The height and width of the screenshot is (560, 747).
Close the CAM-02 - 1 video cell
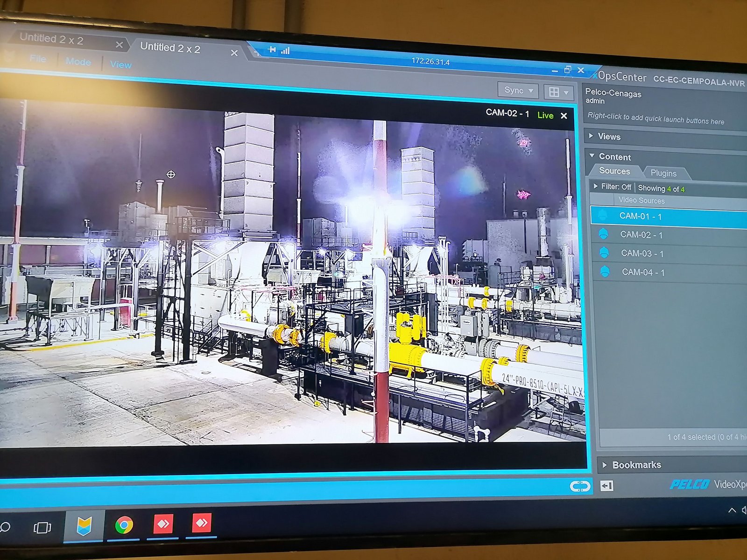pyautogui.click(x=564, y=116)
